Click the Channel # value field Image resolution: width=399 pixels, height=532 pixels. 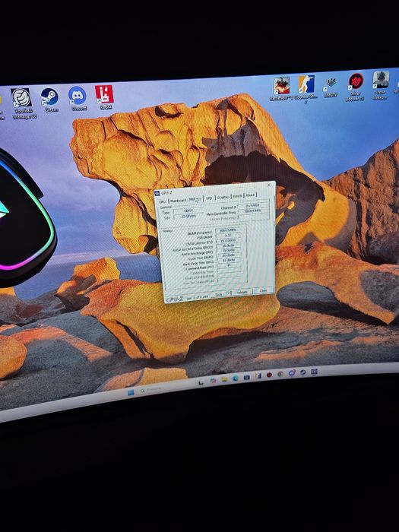tap(253, 206)
